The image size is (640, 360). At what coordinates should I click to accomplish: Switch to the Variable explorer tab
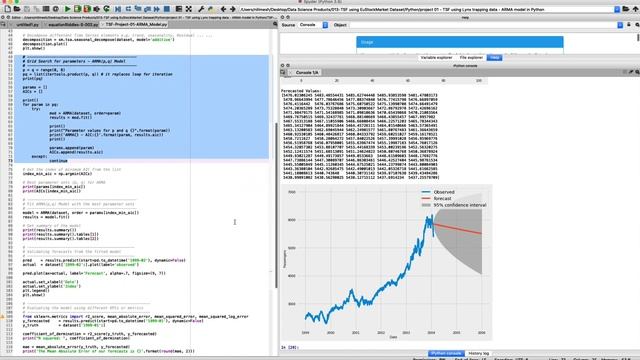point(436,58)
